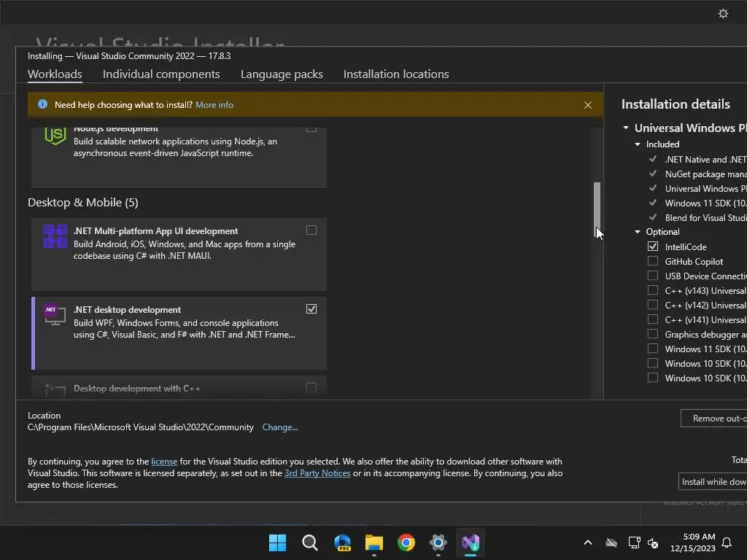Click the .NET Native included item
Screen dimensions: 747x560
point(705,159)
